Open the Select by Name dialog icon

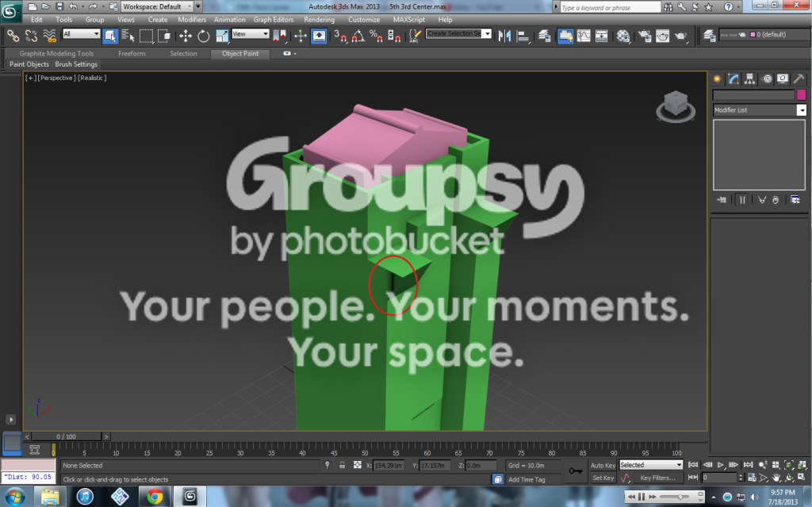(x=128, y=36)
